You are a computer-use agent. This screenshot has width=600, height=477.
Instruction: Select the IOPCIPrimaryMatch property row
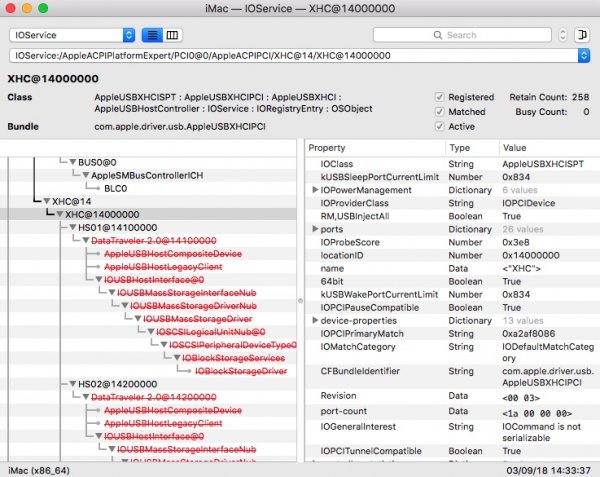(x=453, y=334)
